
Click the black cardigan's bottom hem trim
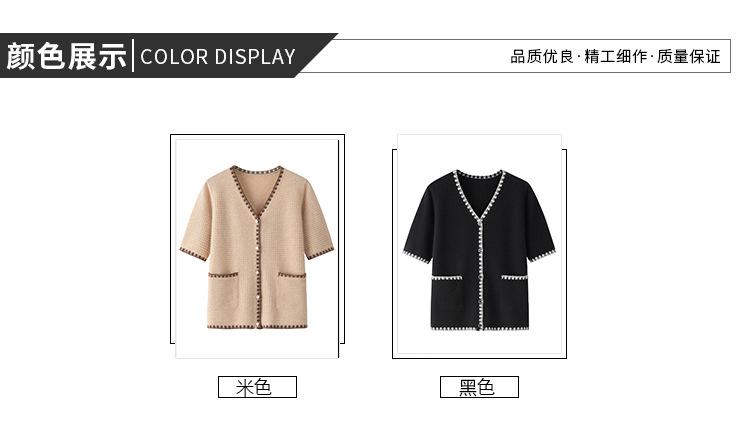coord(480,329)
